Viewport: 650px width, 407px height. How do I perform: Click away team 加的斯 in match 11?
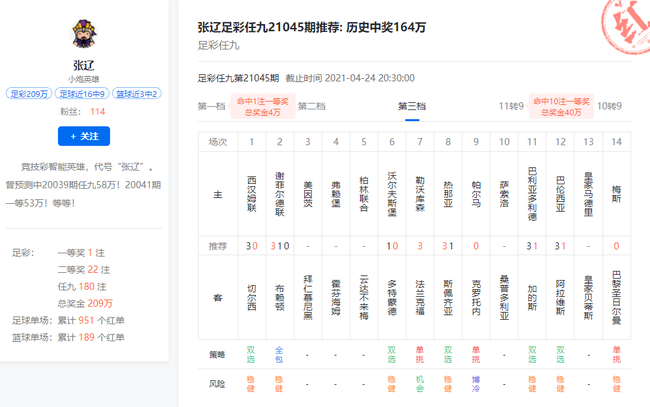(532, 298)
